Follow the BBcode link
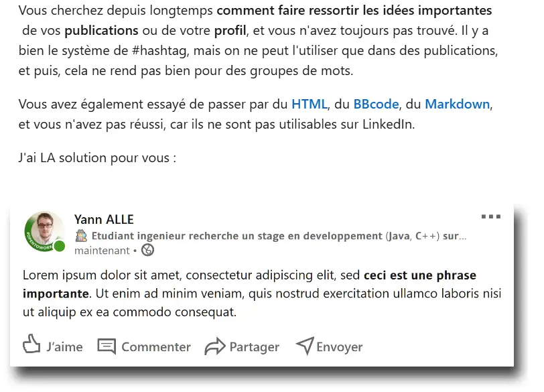Viewport: 544px width, 392px height. click(376, 104)
